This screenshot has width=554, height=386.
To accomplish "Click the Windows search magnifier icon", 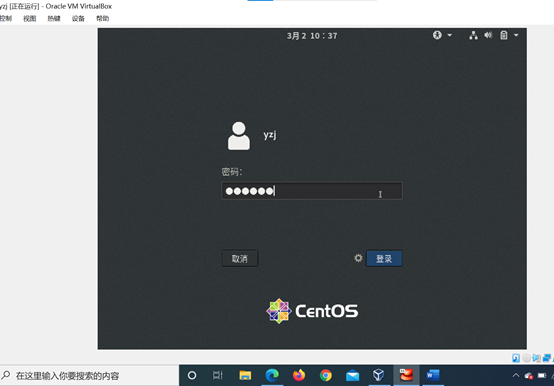I will [x=6, y=375].
